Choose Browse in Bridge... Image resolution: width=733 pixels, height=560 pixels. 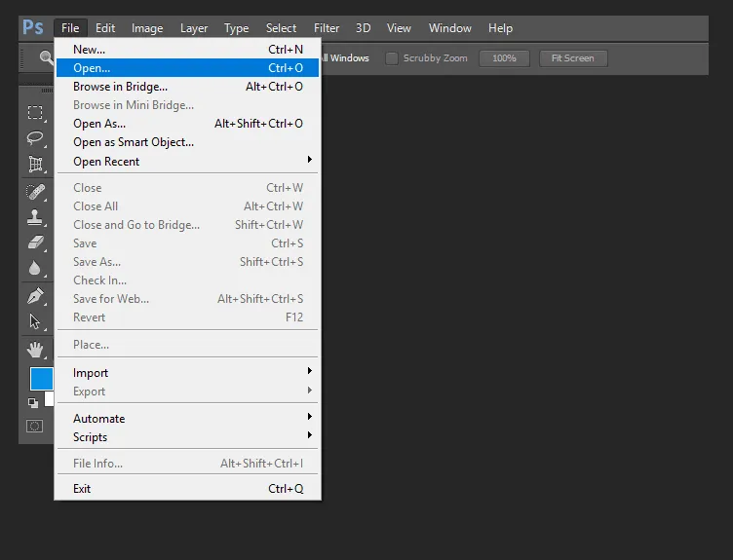coord(187,87)
